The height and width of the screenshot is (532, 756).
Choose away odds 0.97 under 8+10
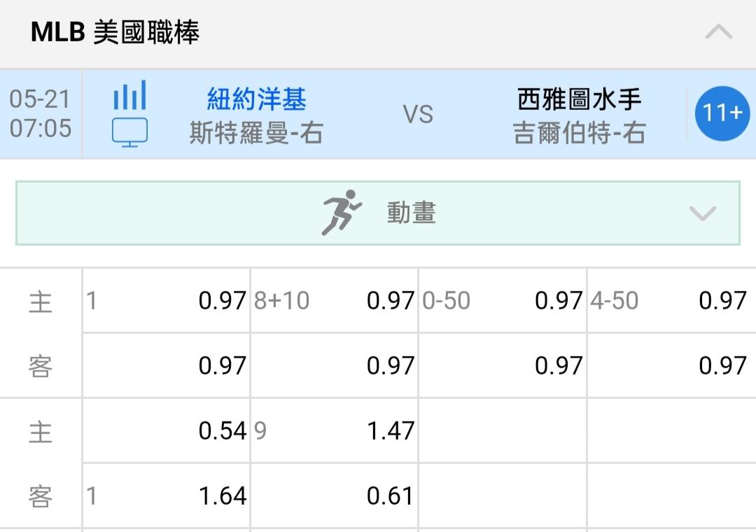[x=334, y=365]
